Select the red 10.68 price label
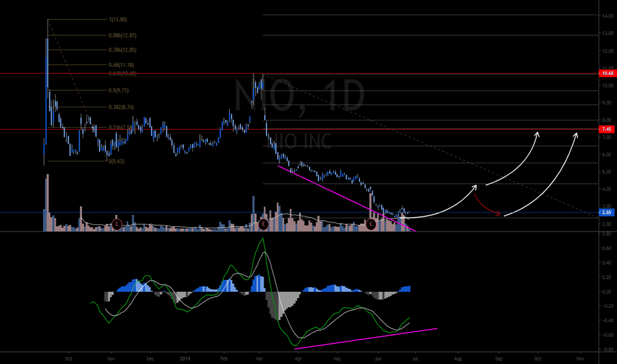Viewport: 617px width, 364px height. (x=606, y=73)
